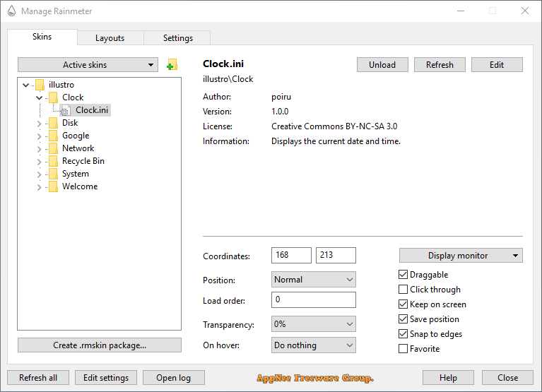Click the Recycle Bin folder icon
The width and height of the screenshot is (542, 392).
point(53,161)
